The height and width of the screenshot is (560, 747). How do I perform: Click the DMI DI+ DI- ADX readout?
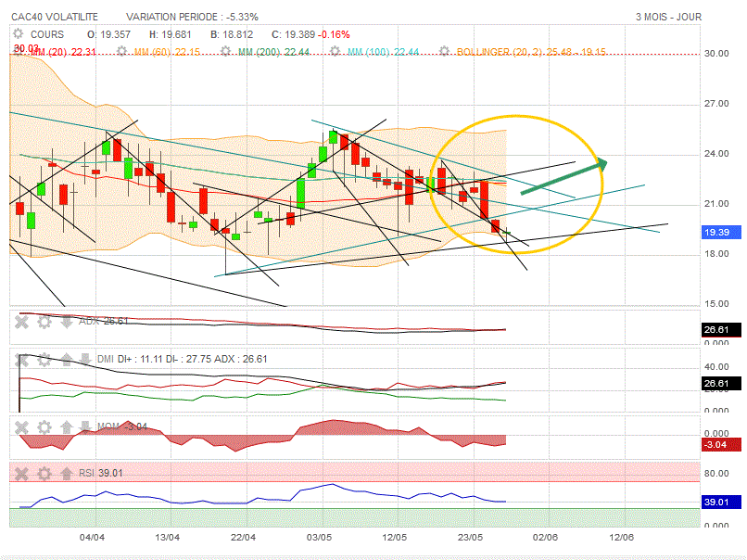click(x=182, y=359)
